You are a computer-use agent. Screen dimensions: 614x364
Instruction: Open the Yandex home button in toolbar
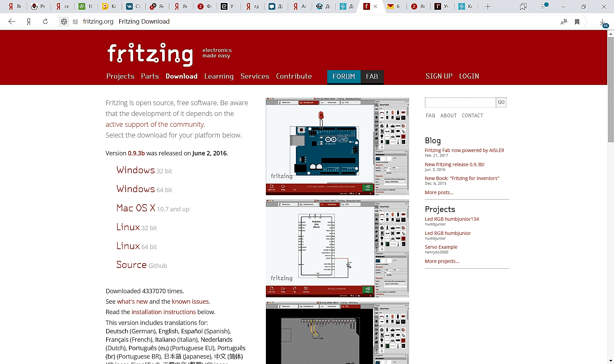pos(29,22)
